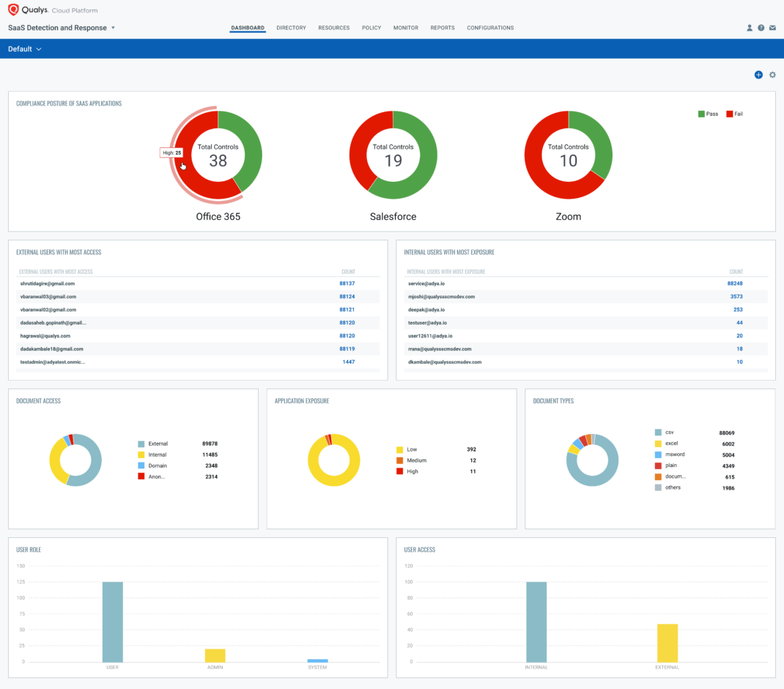This screenshot has height=689, width=784.
Task: Click the csv color swatch in Document Types
Action: coord(658,432)
